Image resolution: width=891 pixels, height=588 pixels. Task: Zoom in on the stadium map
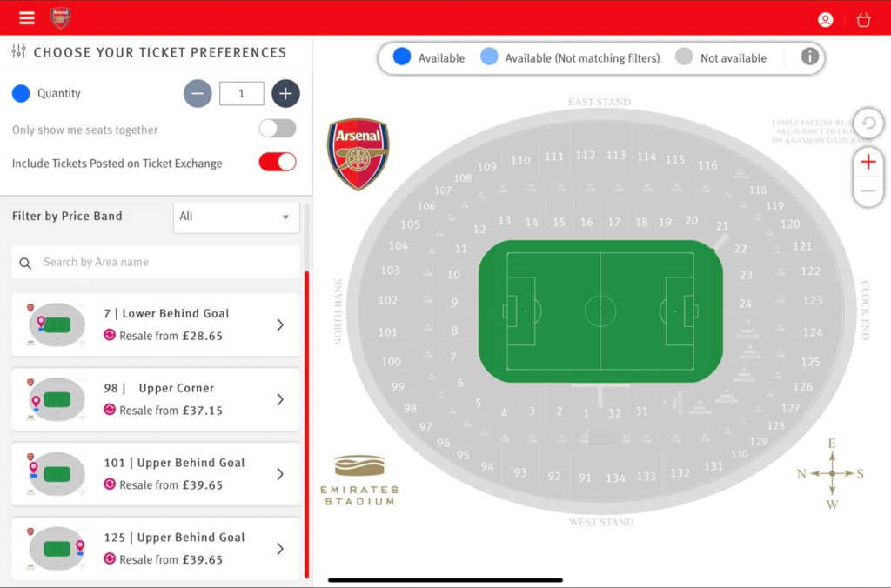pyautogui.click(x=868, y=162)
